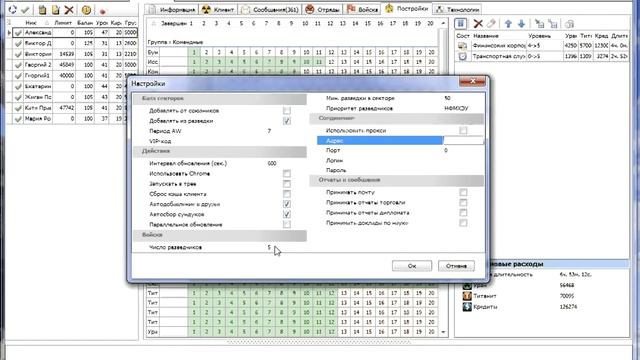This screenshot has width=640, height=360.
Task: Confirm settings with the Ок button
Action: point(412,266)
